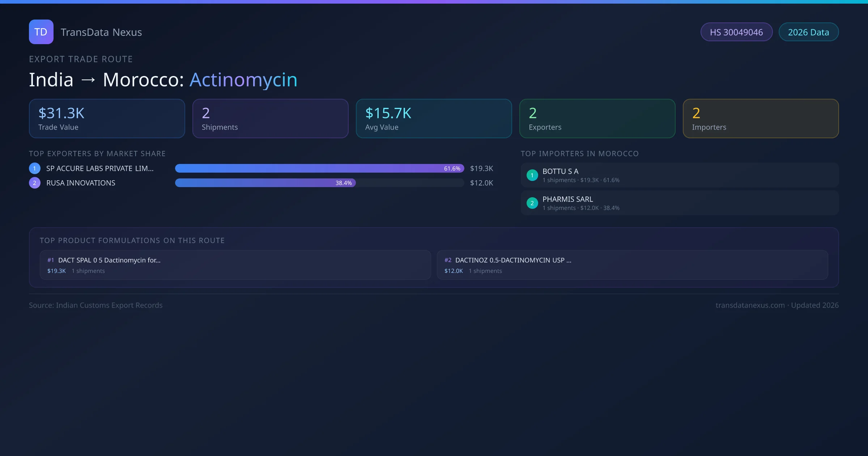Click the $15.7K Avg Value card

pyautogui.click(x=434, y=118)
